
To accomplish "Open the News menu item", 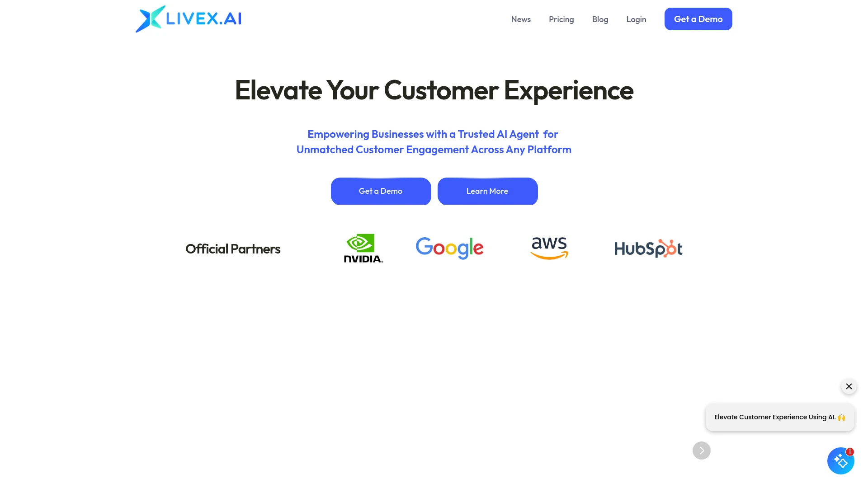I will click(520, 19).
